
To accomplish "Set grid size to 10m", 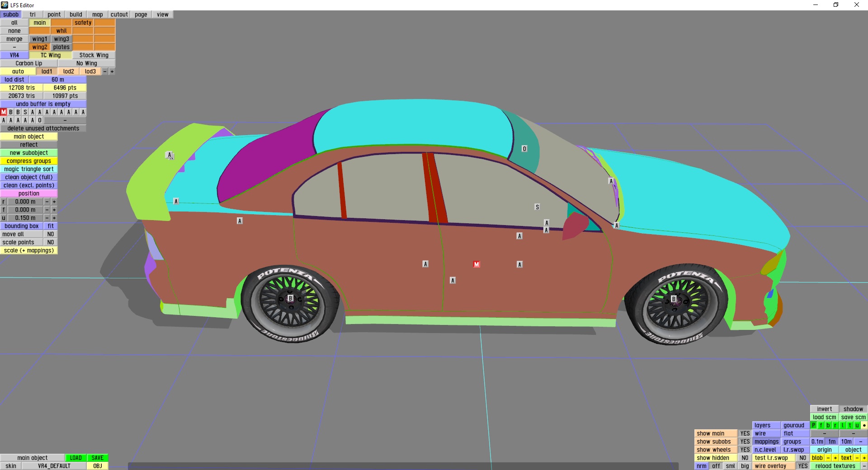I will click(846, 442).
